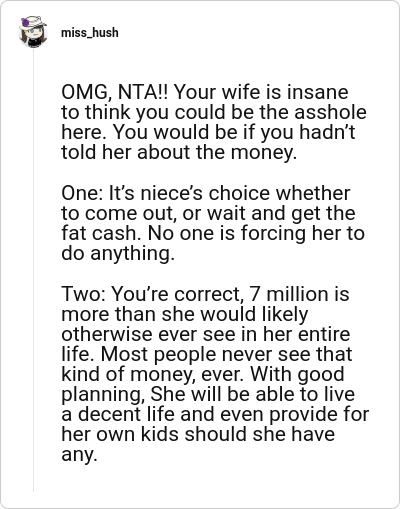Click the line her own kids should she have
The width and height of the screenshot is (400, 509).
[x=198, y=434]
